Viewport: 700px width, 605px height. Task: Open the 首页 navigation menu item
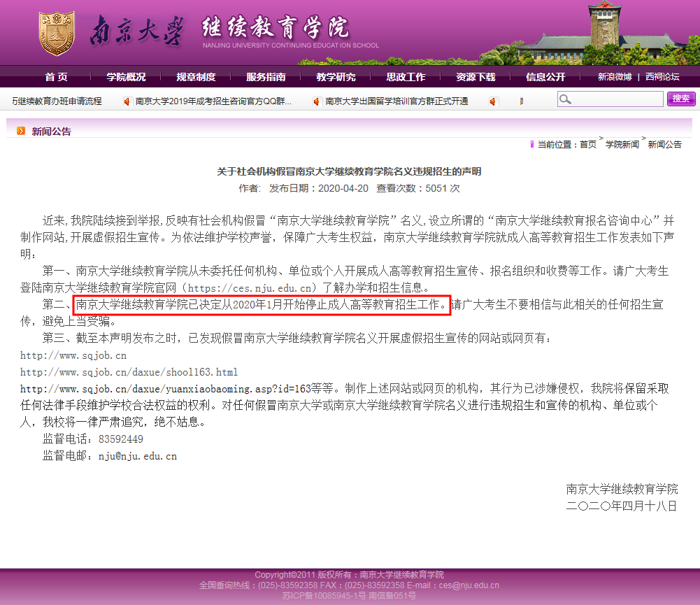56,77
